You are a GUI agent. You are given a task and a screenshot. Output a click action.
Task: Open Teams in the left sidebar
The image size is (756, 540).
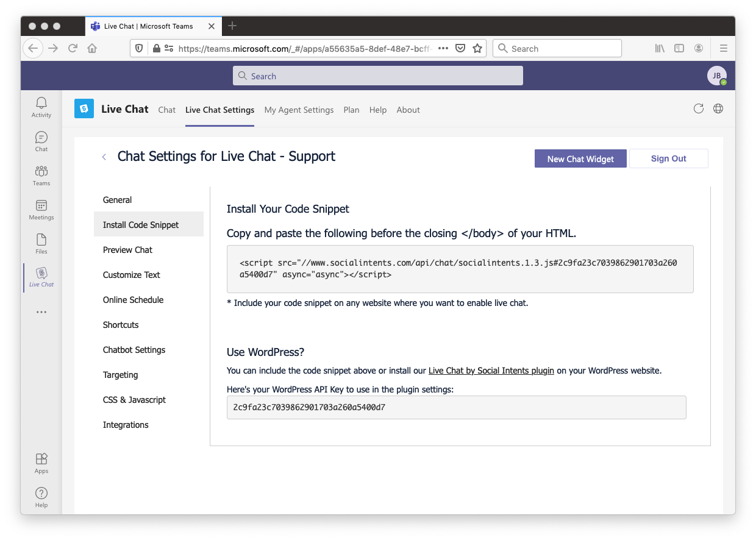pyautogui.click(x=41, y=176)
